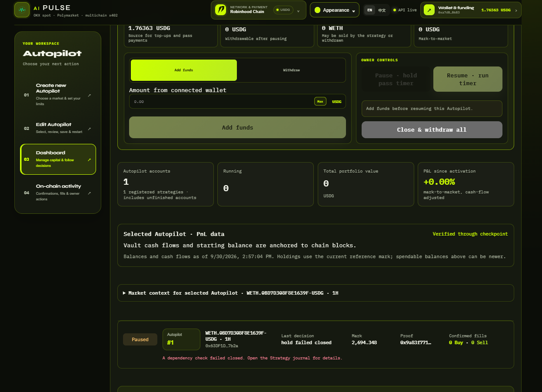Click the yellow circle icon next to Appearance
The image size is (542, 392).
[x=317, y=10]
